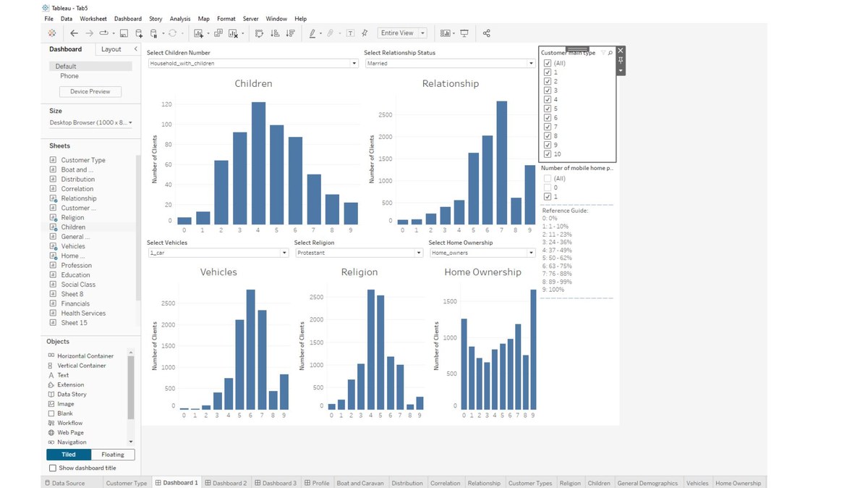868x488 pixels.
Task: Select the Education sheet in Sheets list
Action: (75, 275)
